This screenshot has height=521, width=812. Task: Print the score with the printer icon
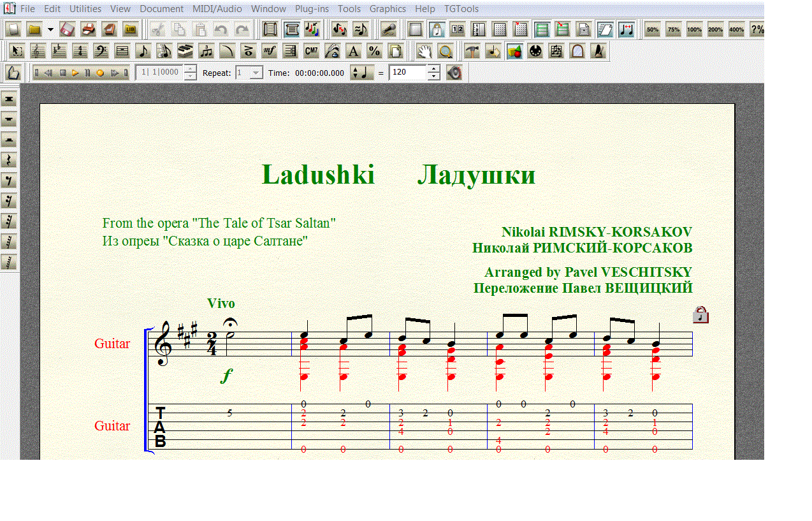coord(89,29)
